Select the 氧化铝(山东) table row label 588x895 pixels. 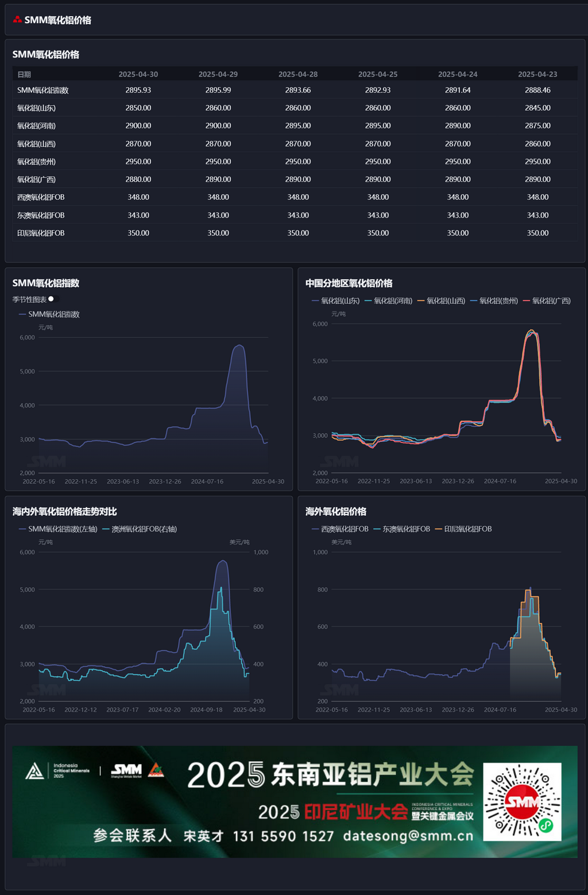36,108
